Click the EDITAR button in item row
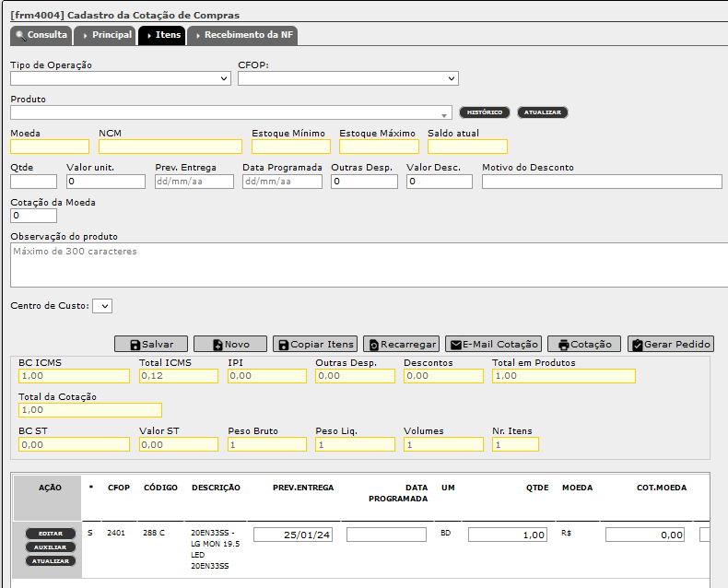Image resolution: width=728 pixels, height=588 pixels. click(x=50, y=534)
